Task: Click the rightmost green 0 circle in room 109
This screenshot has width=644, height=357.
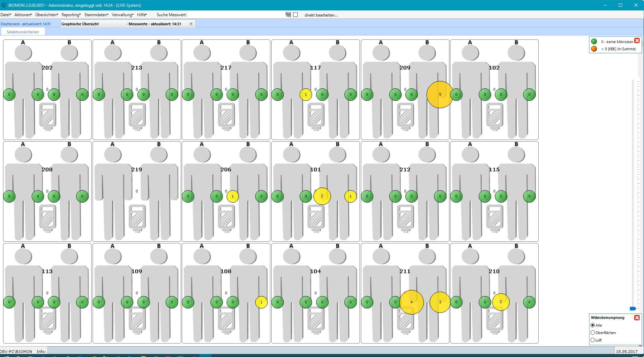Action: pyautogui.click(x=172, y=302)
